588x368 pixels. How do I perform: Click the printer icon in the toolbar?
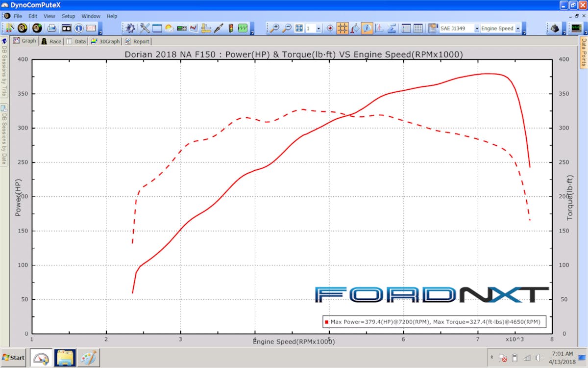tap(51, 28)
